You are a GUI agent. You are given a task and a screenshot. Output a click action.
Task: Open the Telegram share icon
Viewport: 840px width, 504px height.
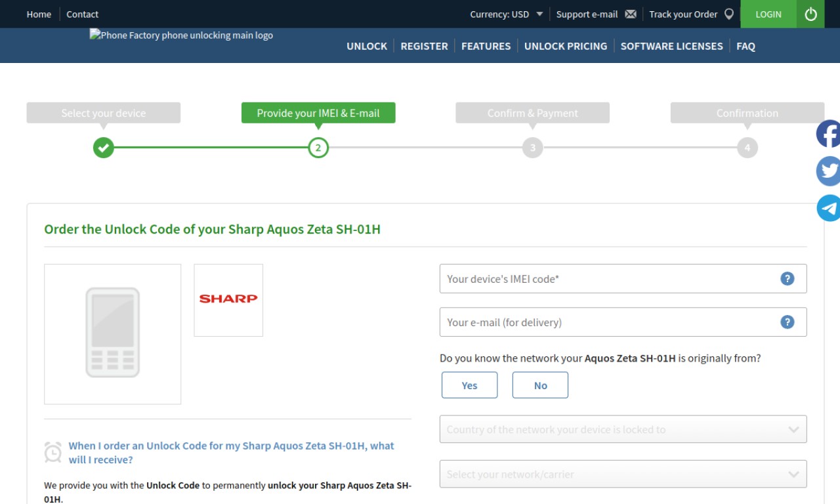828,208
